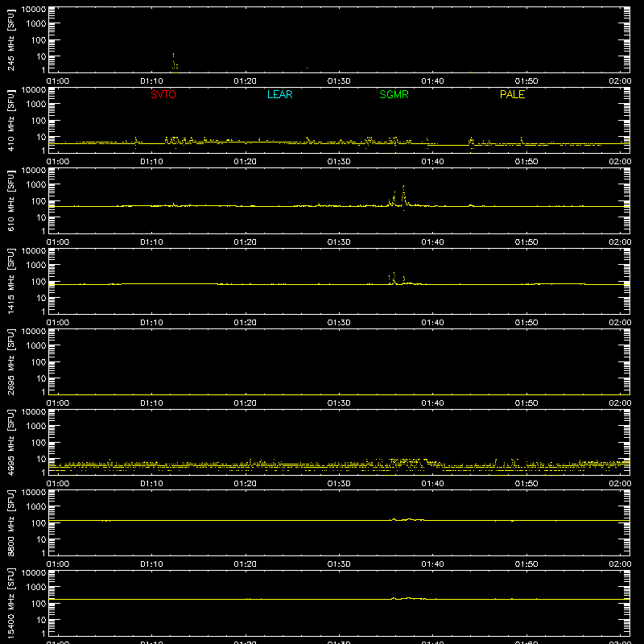This screenshot has height=644, width=644.
Task: Select the 4995 MHz [SFU] axis title
Action: pyautogui.click(x=10, y=443)
